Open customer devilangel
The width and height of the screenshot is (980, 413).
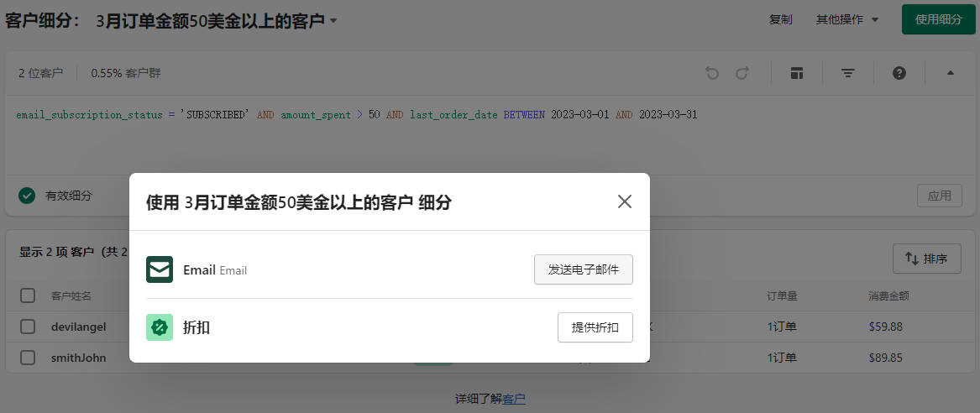(x=79, y=327)
